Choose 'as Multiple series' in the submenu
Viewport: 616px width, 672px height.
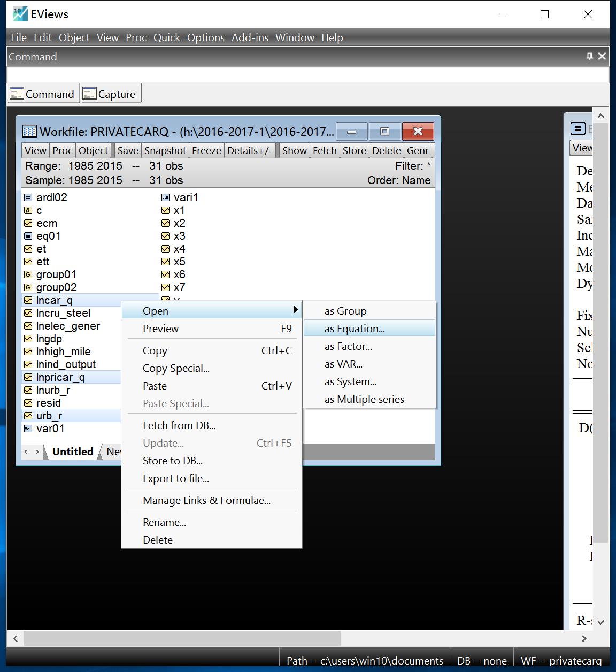pos(369,399)
